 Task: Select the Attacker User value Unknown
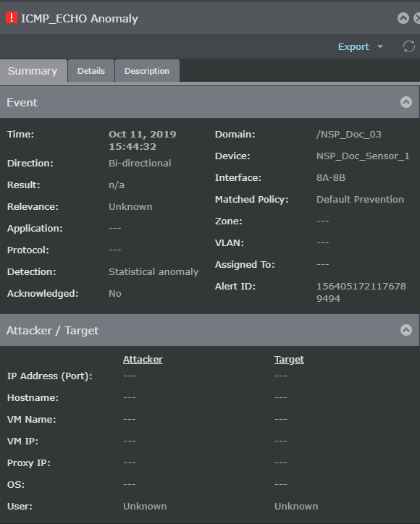point(145,507)
